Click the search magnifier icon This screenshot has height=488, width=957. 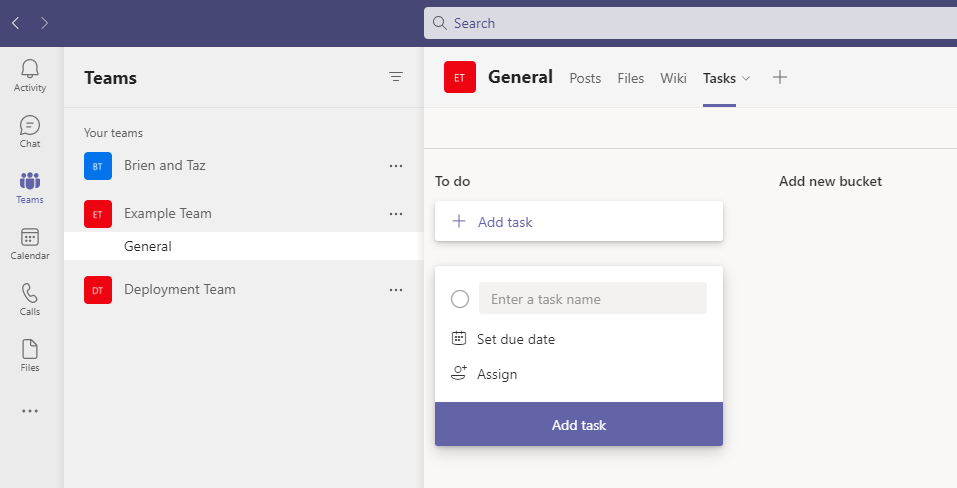pyautogui.click(x=439, y=23)
